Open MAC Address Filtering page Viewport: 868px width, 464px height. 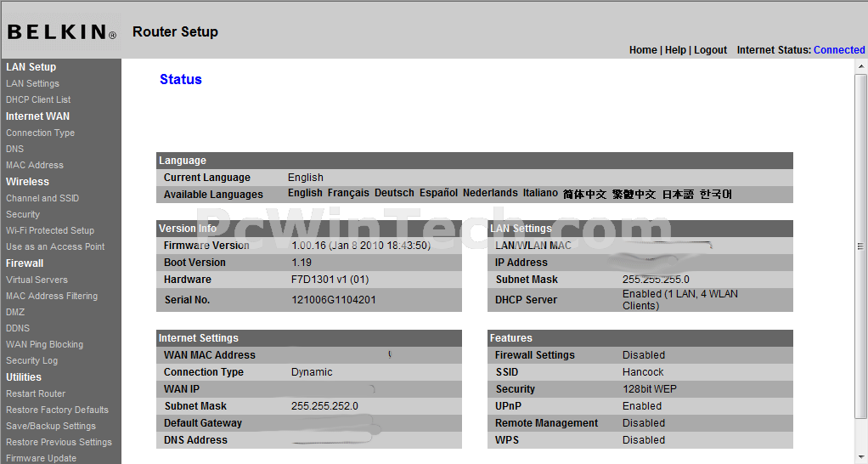(52, 296)
